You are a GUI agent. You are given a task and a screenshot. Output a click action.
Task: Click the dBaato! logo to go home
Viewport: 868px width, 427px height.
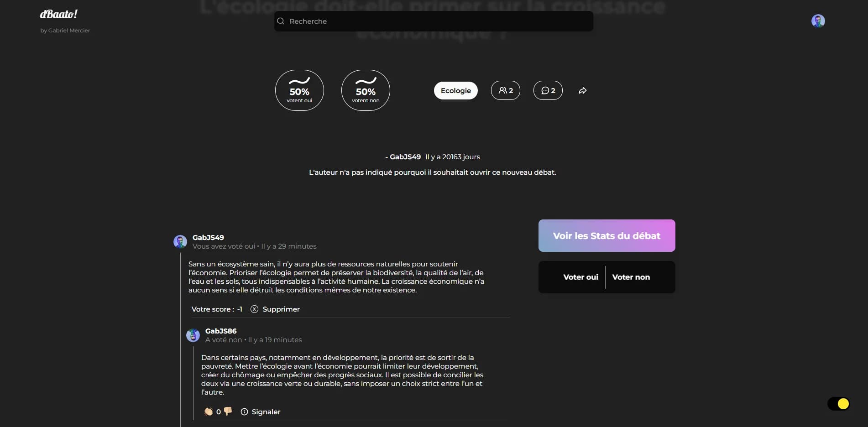[58, 15]
